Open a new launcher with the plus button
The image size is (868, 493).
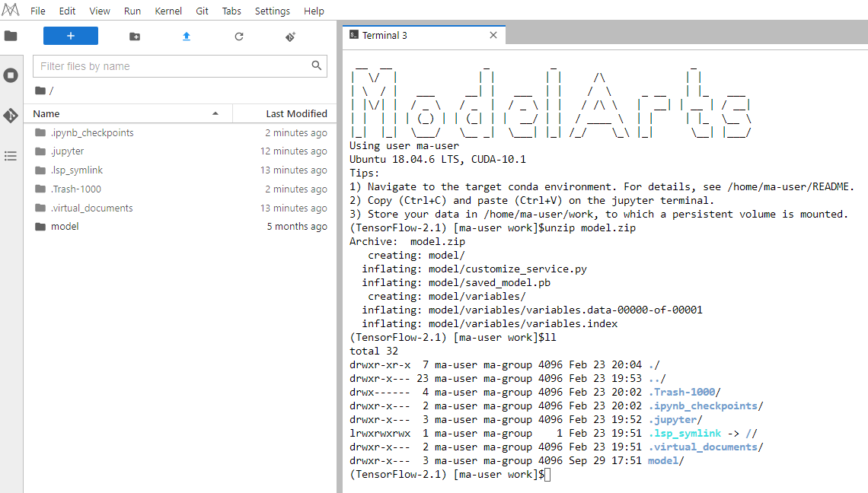(71, 36)
